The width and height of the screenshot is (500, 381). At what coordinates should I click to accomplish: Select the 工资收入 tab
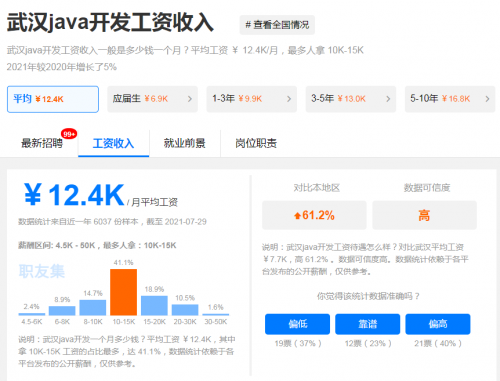[x=113, y=143]
